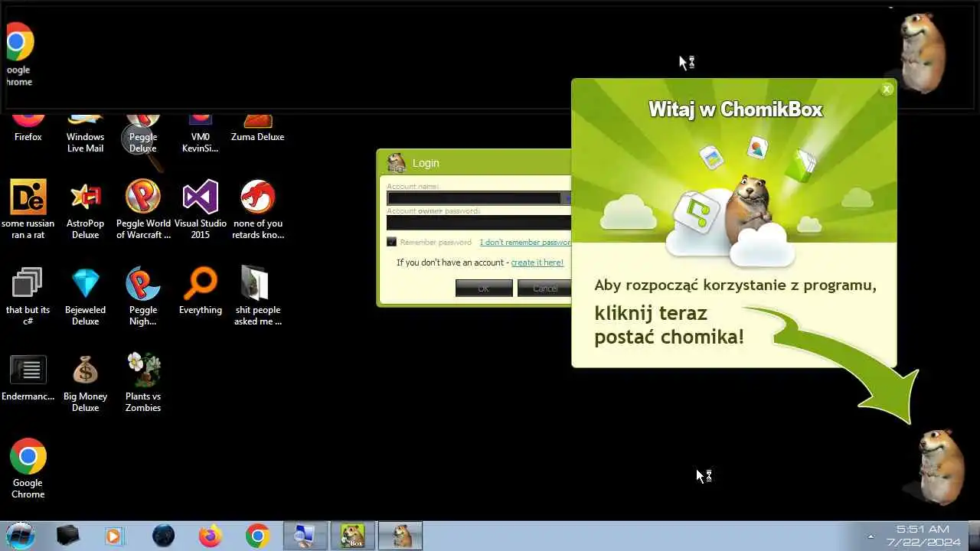Viewport: 980px width, 551px height.
Task: Open the Peggle World of Warcraft shortcut
Action: pos(143,209)
